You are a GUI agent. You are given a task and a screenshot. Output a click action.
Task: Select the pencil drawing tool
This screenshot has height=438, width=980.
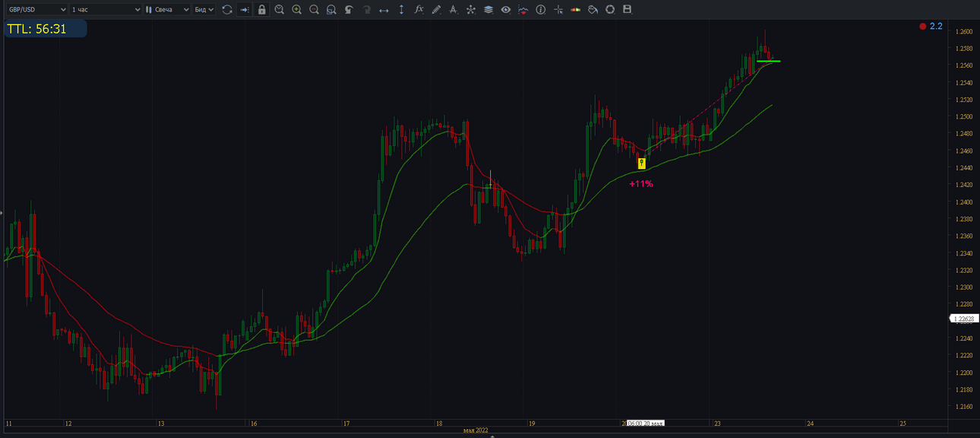[x=436, y=10]
